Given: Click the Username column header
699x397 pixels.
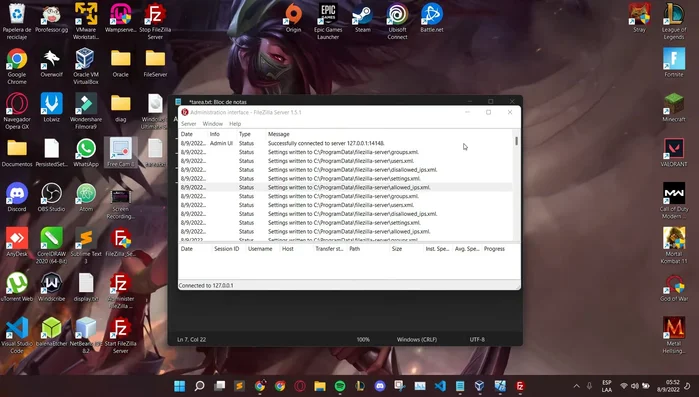Looking at the screenshot, I should pyautogui.click(x=260, y=249).
